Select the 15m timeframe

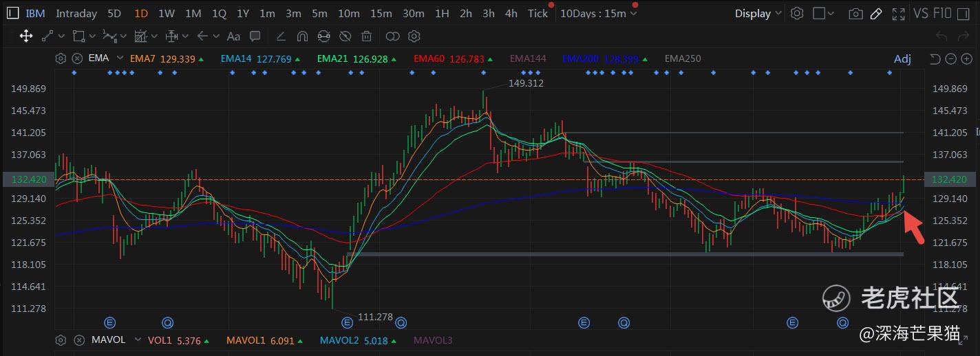click(x=381, y=13)
